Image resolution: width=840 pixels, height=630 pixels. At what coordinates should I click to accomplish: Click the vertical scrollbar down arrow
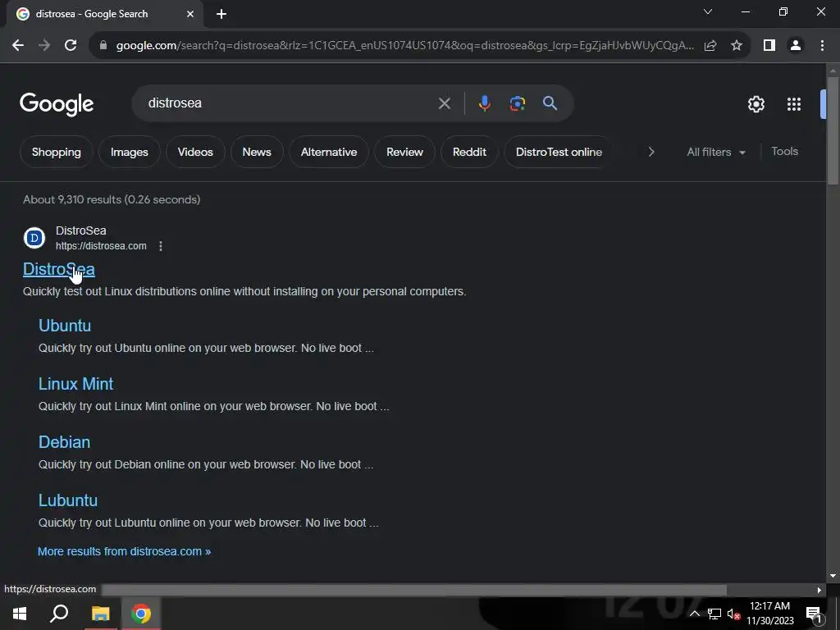[833, 577]
